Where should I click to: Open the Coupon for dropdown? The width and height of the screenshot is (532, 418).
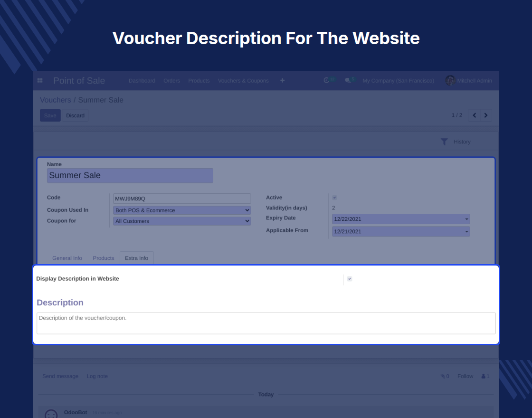pyautogui.click(x=182, y=221)
